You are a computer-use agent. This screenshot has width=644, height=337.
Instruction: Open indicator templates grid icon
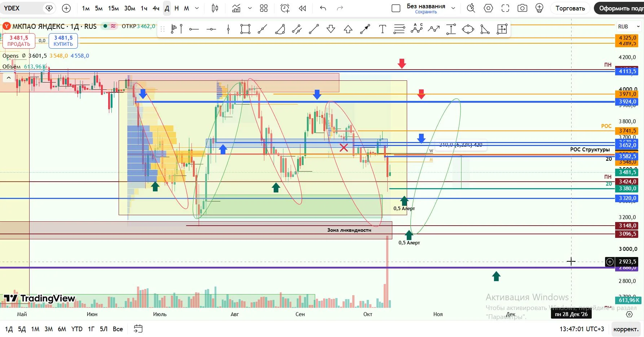pos(264,8)
